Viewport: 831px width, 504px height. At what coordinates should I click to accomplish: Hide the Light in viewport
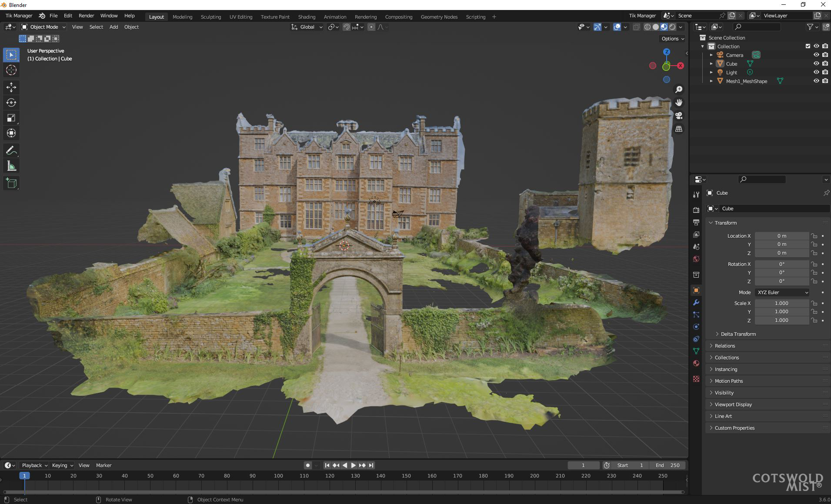(x=816, y=73)
